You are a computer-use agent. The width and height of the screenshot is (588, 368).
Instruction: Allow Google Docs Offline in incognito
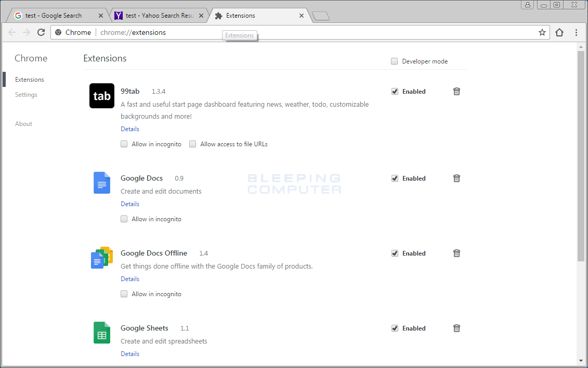click(124, 294)
